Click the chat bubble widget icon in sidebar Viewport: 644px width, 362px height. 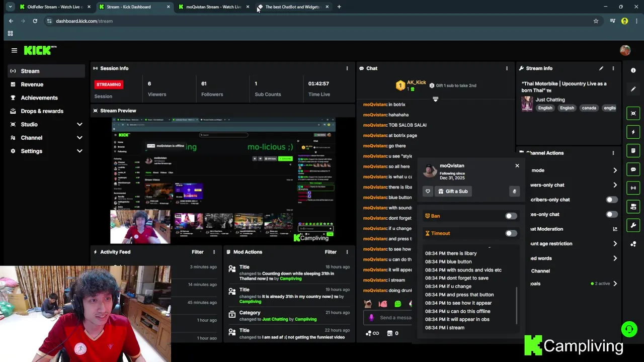point(633,169)
